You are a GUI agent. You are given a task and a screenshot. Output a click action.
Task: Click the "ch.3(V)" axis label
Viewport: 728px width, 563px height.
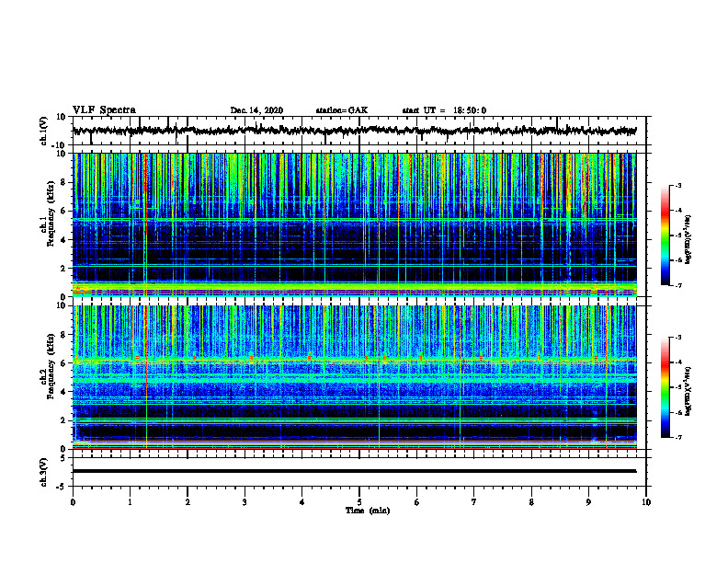pyautogui.click(x=44, y=472)
